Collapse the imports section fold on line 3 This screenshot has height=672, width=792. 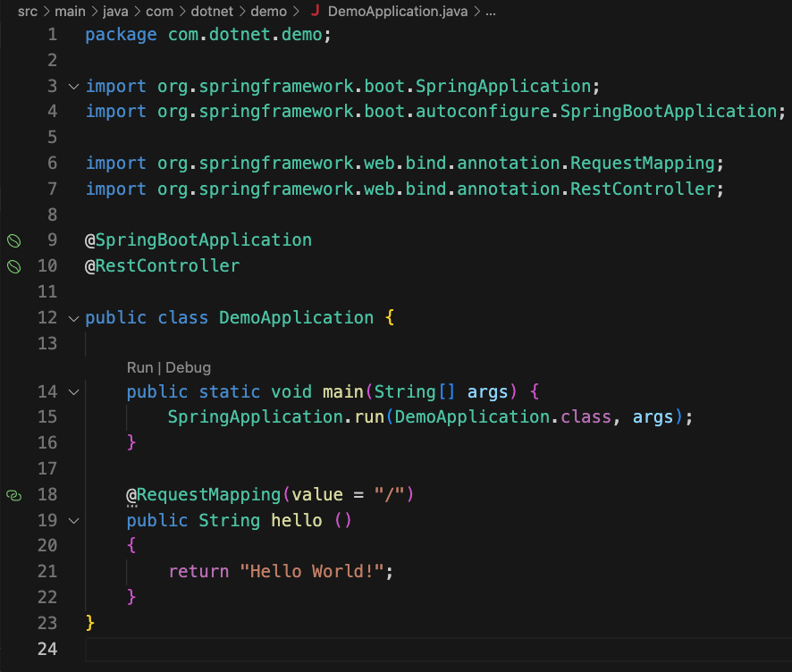coord(73,86)
